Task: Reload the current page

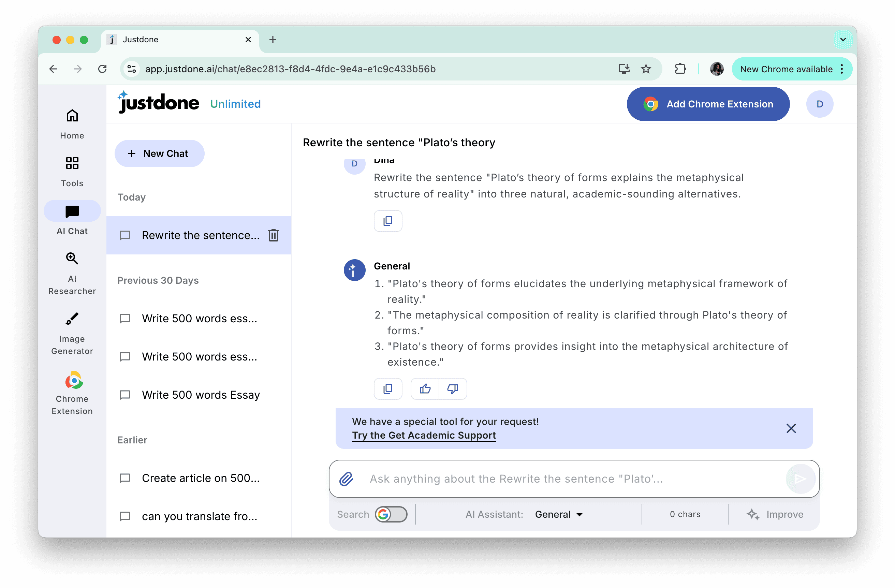Action: (x=102, y=69)
